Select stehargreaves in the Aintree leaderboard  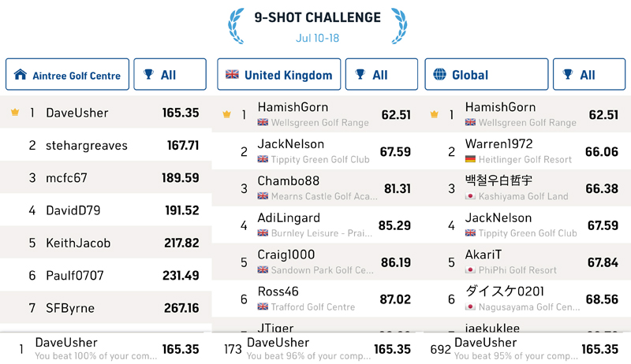coord(106,145)
